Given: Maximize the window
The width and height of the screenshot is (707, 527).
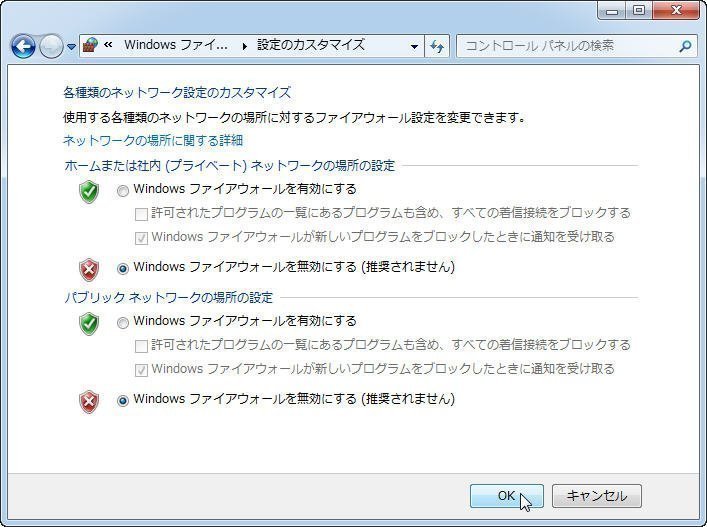Looking at the screenshot, I should pos(638,10).
